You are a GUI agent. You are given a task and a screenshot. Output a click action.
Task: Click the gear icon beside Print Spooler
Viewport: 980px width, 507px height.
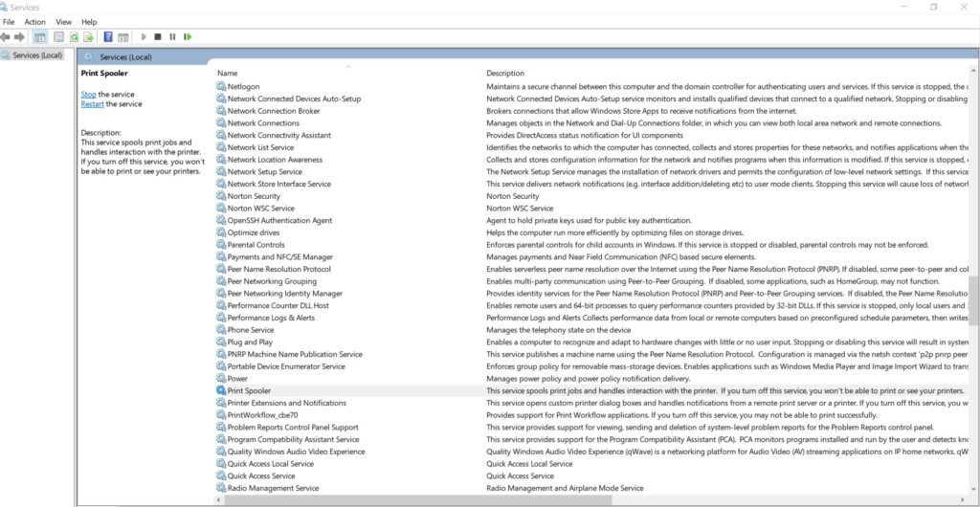click(221, 391)
